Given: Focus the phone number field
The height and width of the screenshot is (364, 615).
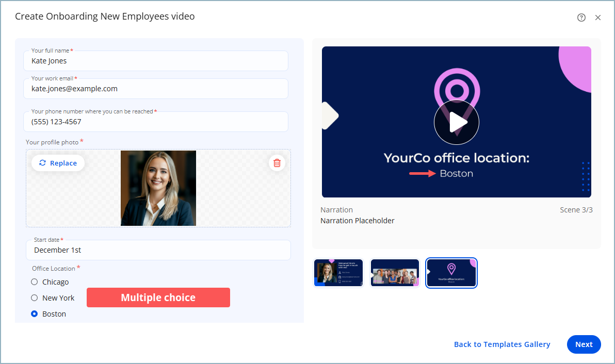Looking at the screenshot, I should pos(155,122).
